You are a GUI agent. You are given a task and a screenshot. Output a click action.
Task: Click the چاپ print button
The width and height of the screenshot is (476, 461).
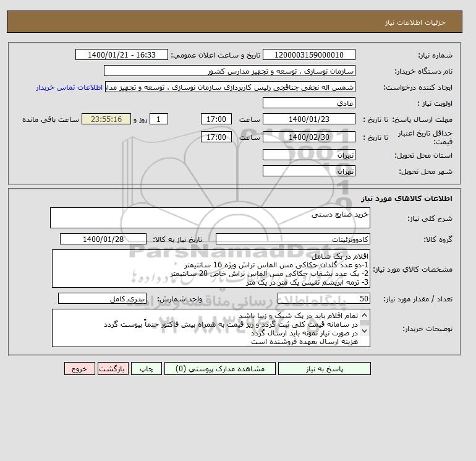coord(147,368)
